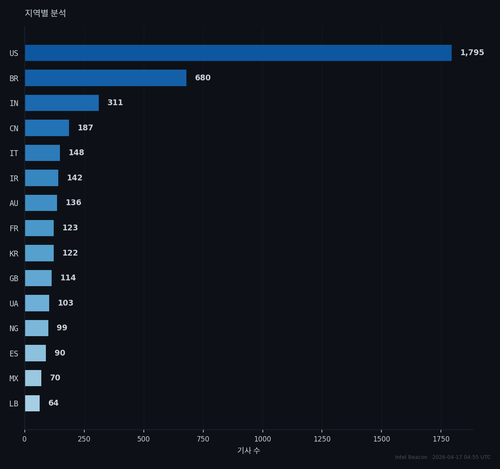The image size is (500, 469).
Task: Click the x-axis tick label 250
Action: click(x=84, y=439)
